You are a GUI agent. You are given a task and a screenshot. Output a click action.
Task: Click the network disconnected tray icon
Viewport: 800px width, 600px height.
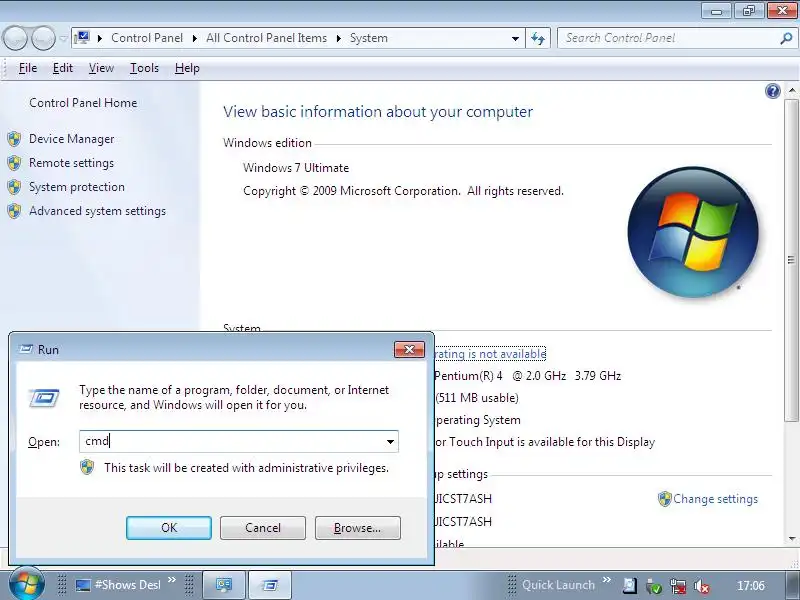coord(678,586)
